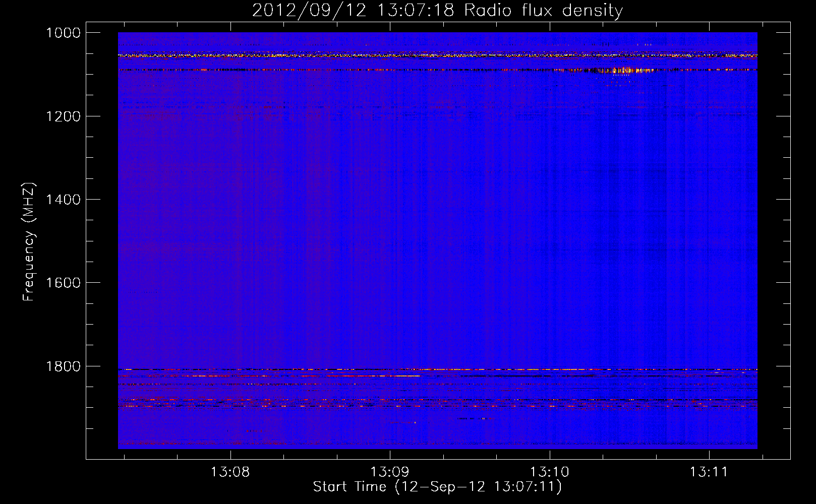Viewport: 816px width, 504px height.
Task: Click the 13:09 time tick label
Action: point(390,472)
